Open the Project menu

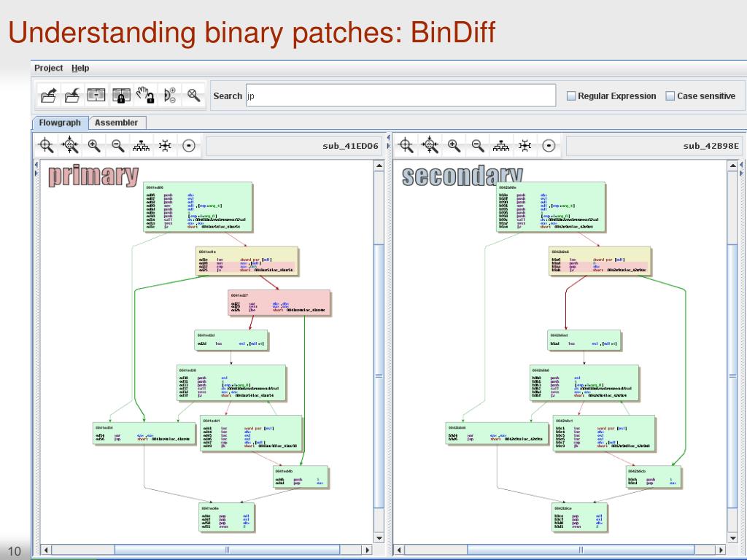pos(49,68)
